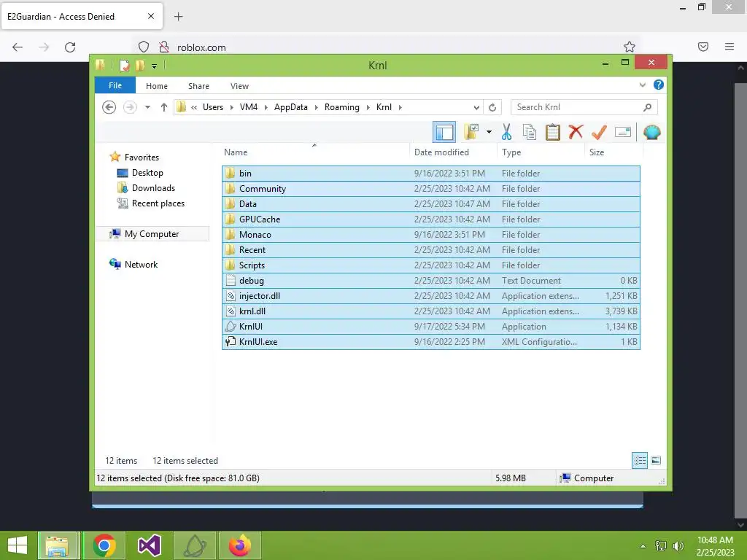
Task: Switch to Details view button
Action: pos(639,461)
